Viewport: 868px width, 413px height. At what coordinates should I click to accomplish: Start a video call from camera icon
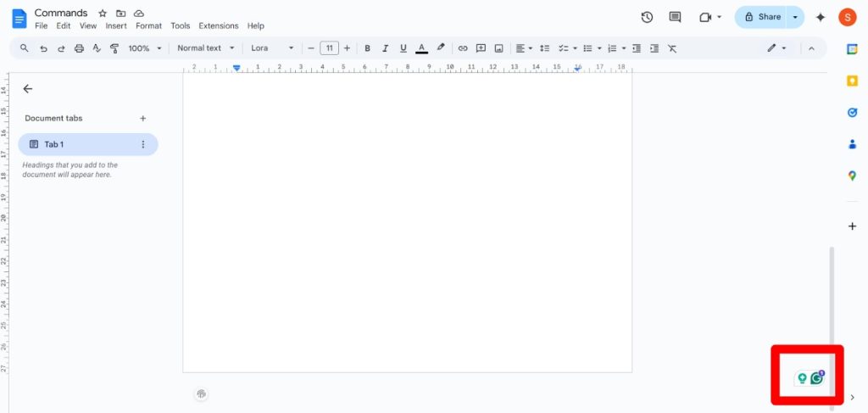point(705,17)
